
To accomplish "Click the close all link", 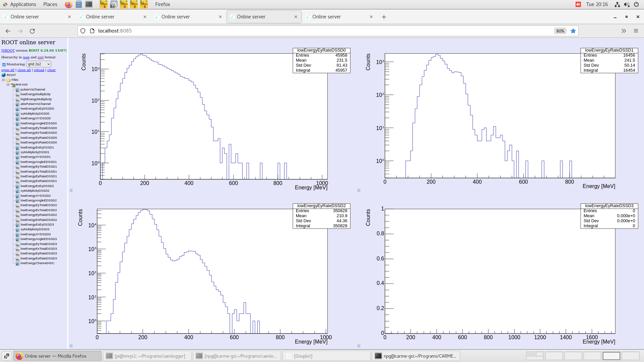I will (24, 70).
